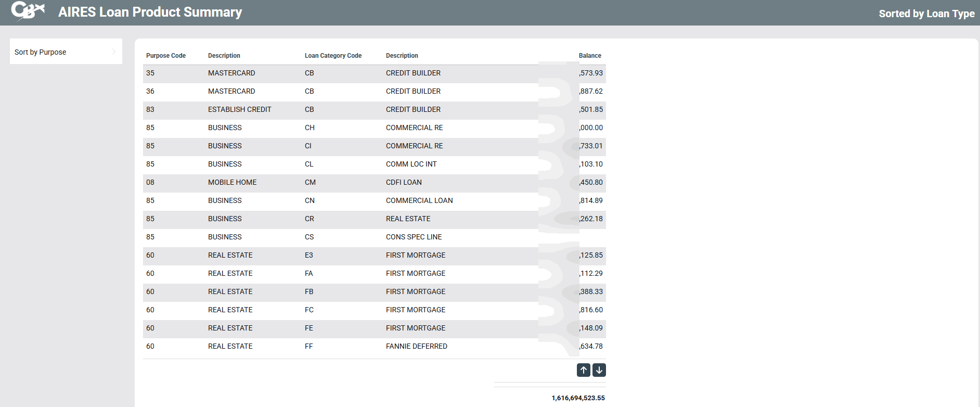This screenshot has width=980, height=407.
Task: Select the MOBILE HOME row
Action: point(232,182)
